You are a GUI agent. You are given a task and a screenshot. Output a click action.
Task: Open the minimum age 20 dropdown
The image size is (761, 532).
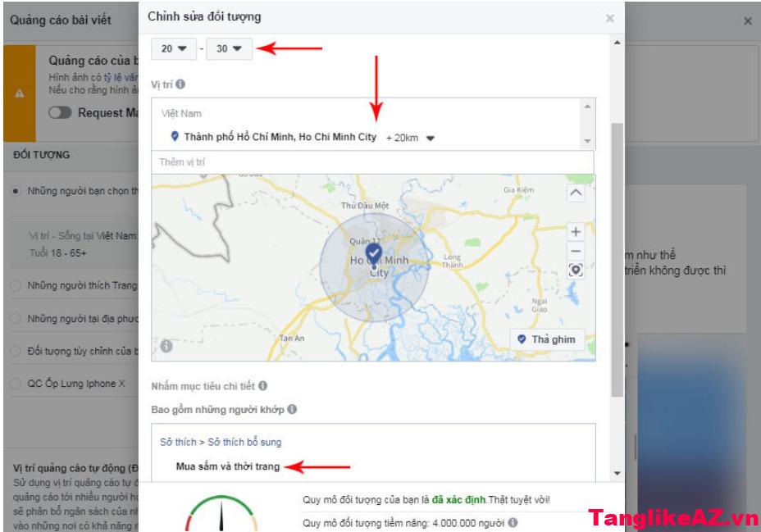pyautogui.click(x=174, y=48)
